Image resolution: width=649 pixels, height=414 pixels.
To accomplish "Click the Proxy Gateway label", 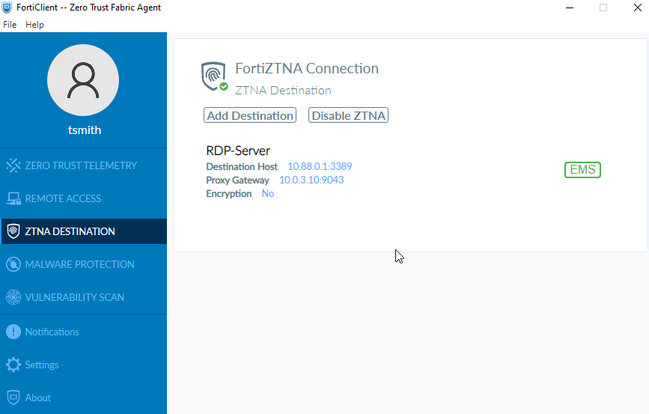I will [x=238, y=180].
